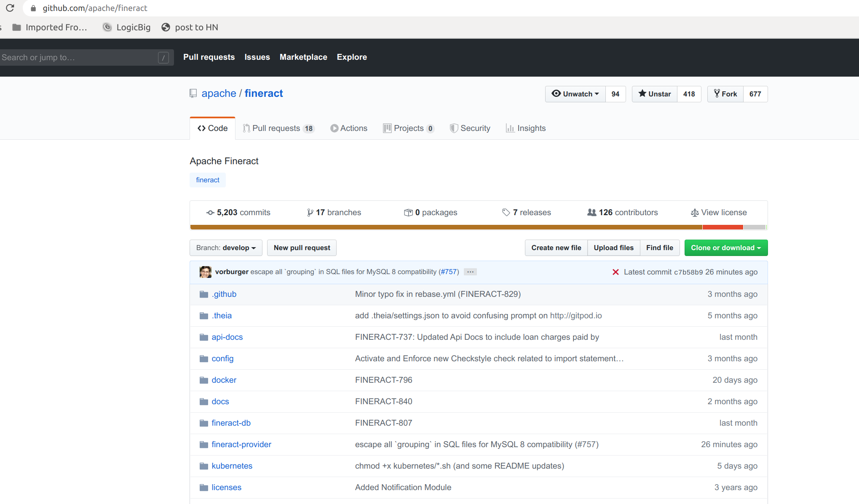Click the failed commit status red X

tap(615, 272)
